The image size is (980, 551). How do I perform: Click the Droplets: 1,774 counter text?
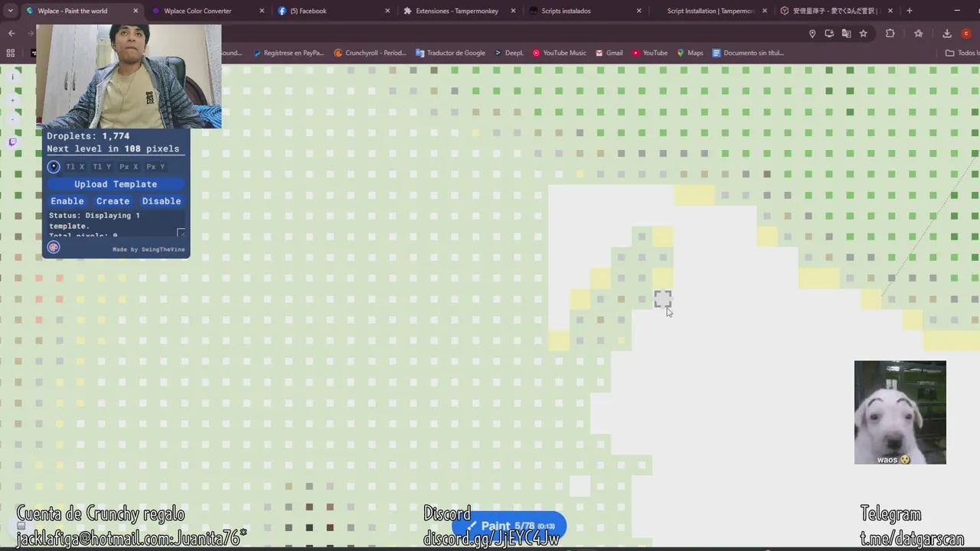point(88,135)
